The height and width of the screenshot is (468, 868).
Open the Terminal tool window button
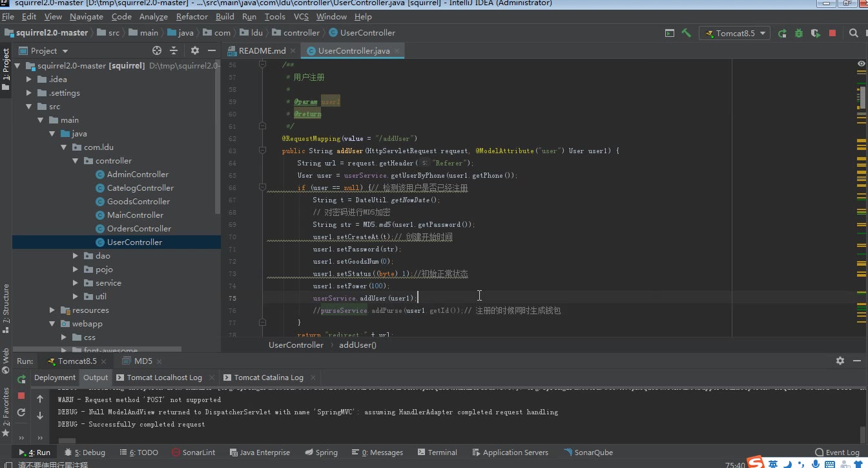coord(437,452)
